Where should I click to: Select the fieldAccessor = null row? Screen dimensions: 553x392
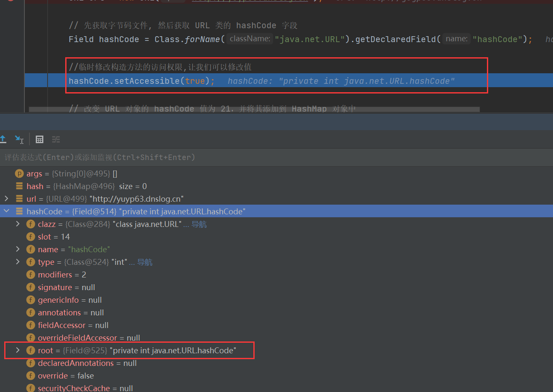click(276, 325)
